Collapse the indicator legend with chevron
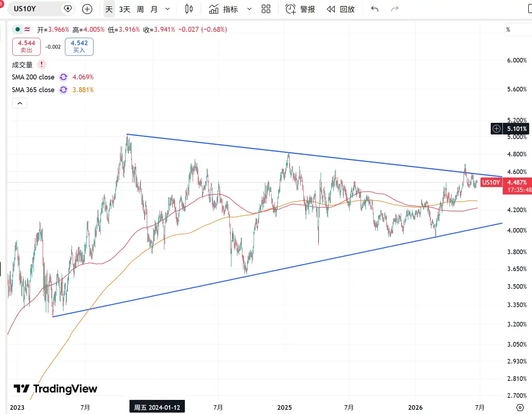This screenshot has height=414, width=532. tap(20, 103)
